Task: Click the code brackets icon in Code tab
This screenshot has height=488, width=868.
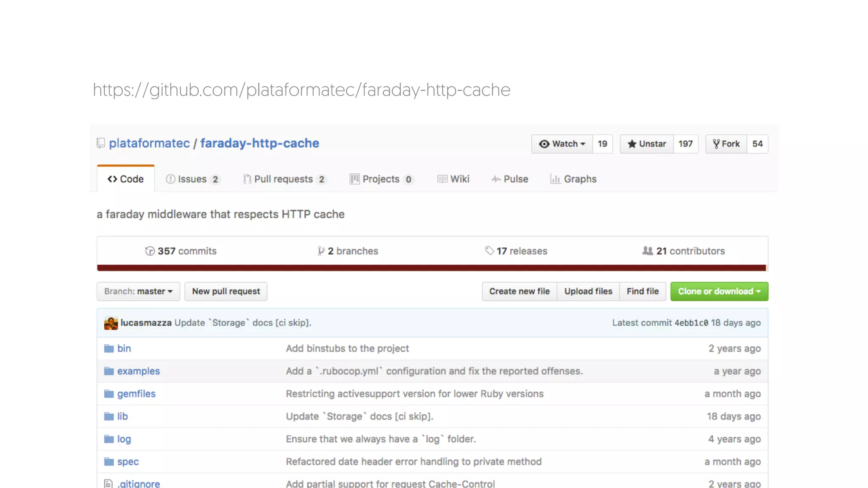Action: 112,179
